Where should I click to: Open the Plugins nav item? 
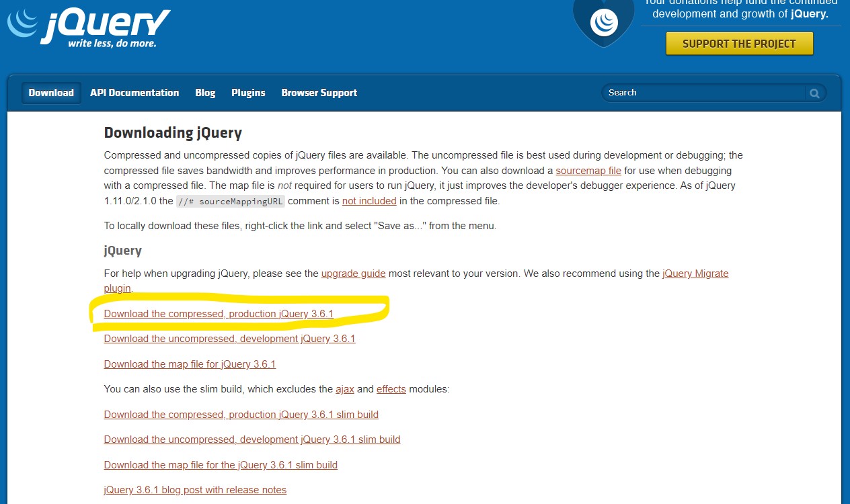coord(248,93)
